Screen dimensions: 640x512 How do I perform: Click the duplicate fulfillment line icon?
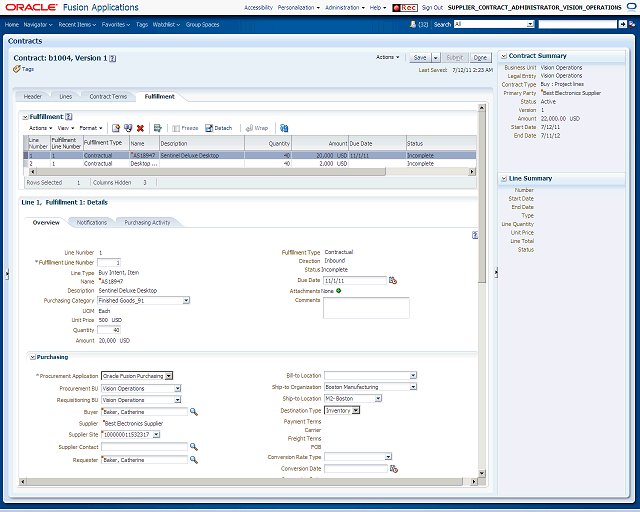(x=128, y=129)
